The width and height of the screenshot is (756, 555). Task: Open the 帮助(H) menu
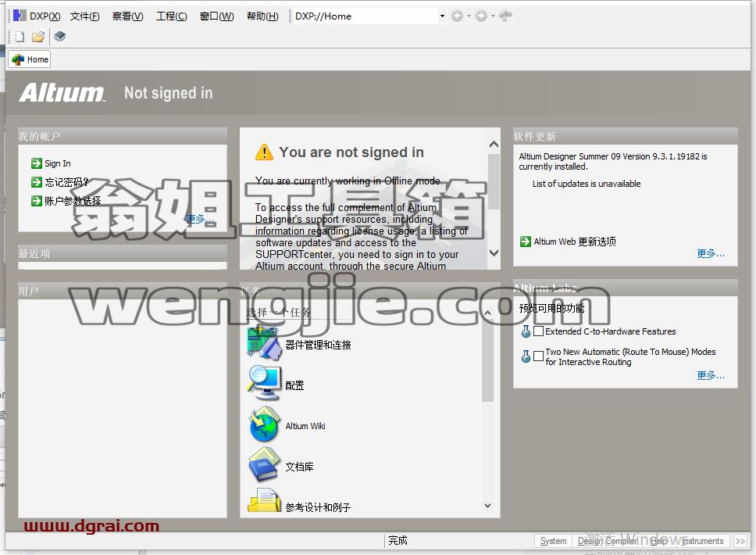pyautogui.click(x=262, y=16)
